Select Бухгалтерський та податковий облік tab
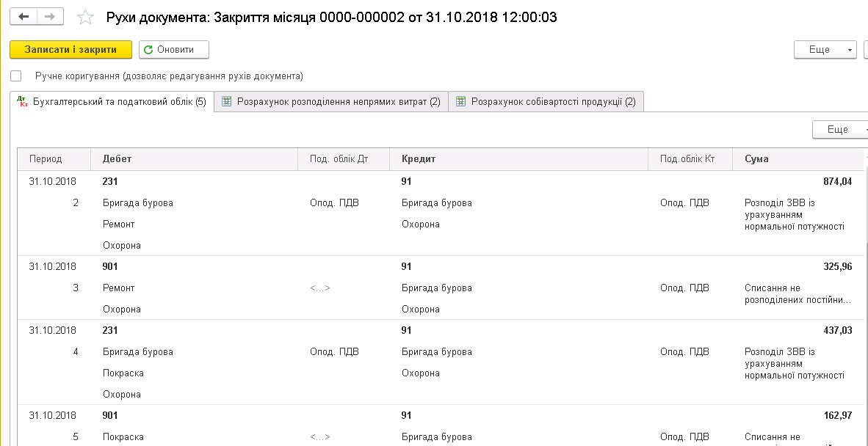 tap(119, 102)
